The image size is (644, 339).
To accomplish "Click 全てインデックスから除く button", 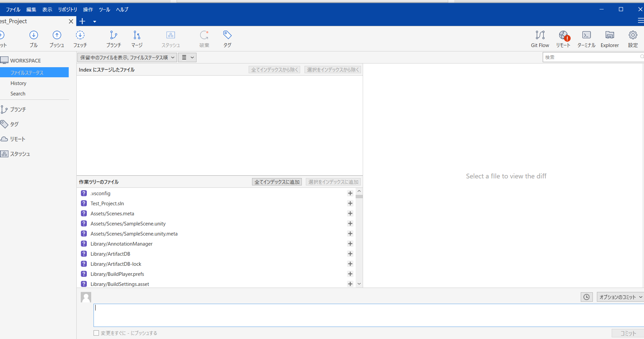I will (x=275, y=70).
